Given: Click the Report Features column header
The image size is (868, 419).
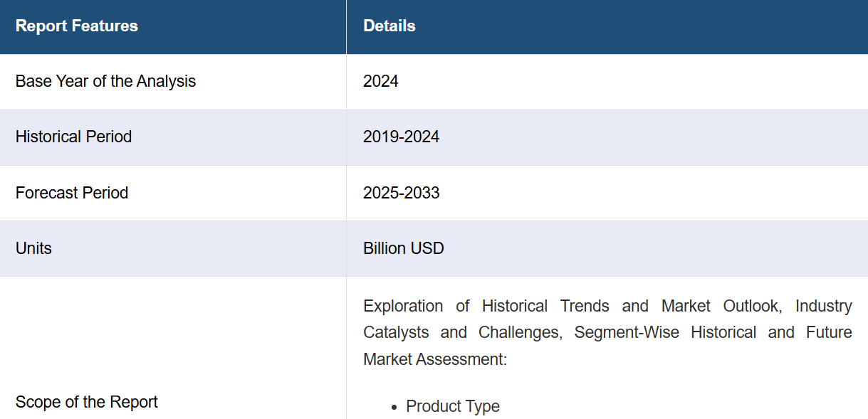Looking at the screenshot, I should tap(77, 26).
